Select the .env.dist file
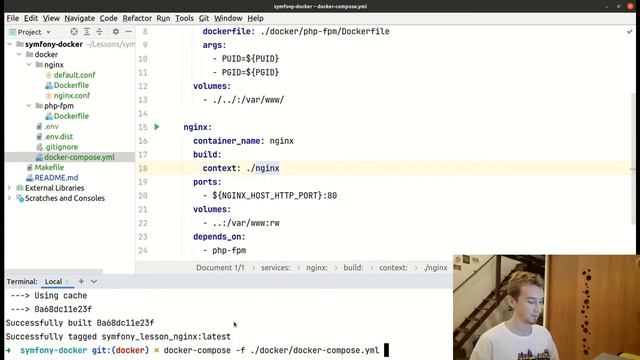Screen dimensions: 640x360 58,136
